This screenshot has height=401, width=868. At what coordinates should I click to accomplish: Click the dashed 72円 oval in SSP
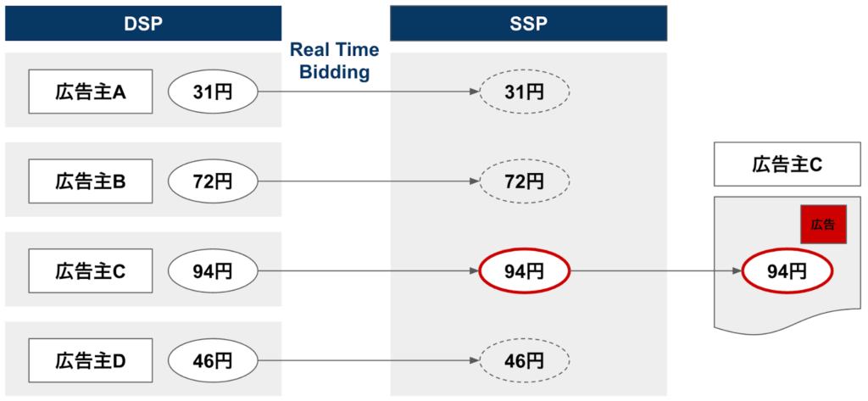(525, 181)
